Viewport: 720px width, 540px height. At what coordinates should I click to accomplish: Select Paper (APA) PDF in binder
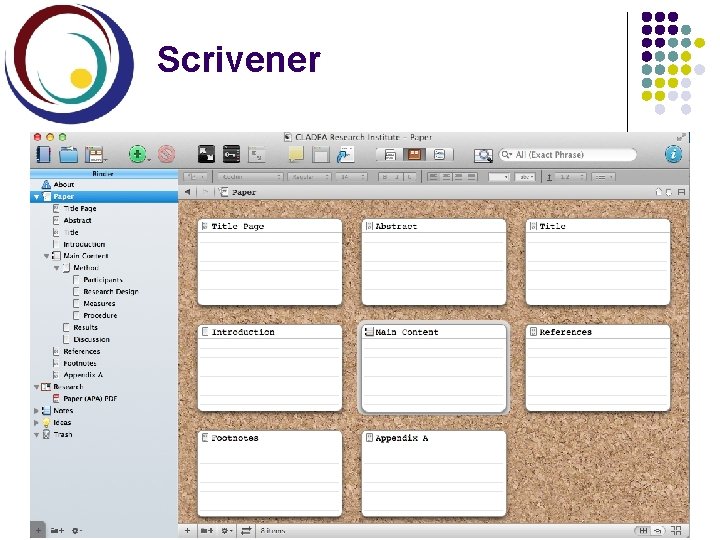tap(90, 399)
